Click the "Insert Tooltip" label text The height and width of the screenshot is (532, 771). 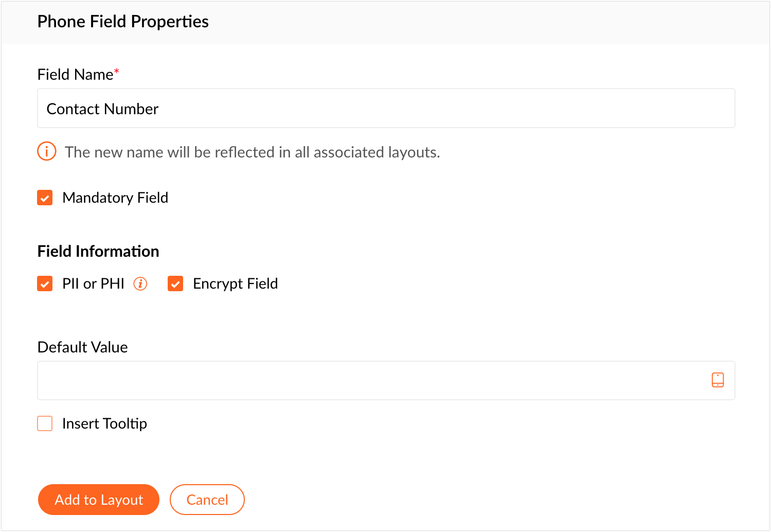click(104, 423)
